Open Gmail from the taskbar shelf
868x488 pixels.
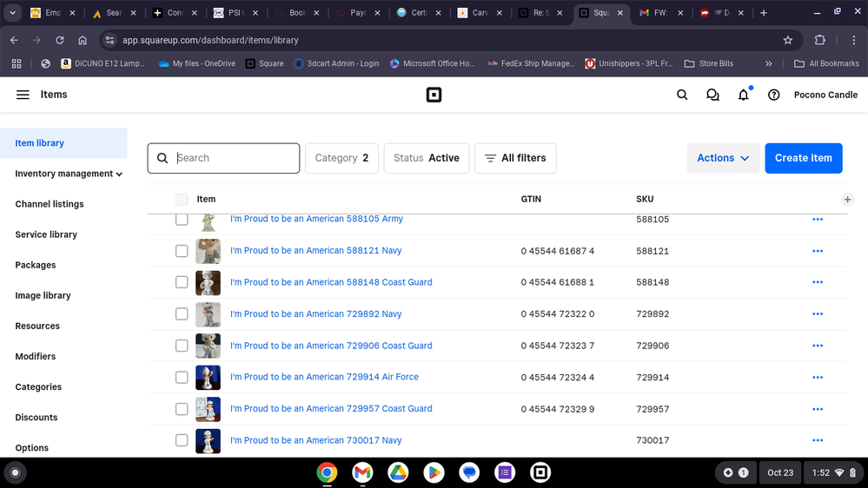[362, 472]
